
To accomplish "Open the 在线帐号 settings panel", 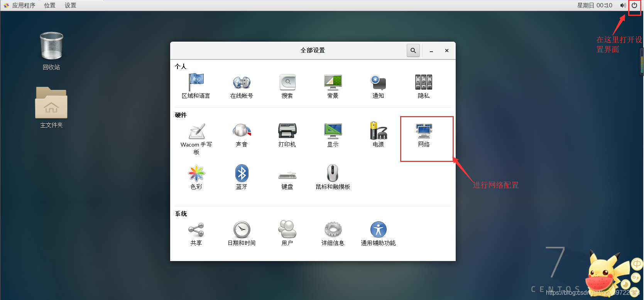I will tap(242, 86).
